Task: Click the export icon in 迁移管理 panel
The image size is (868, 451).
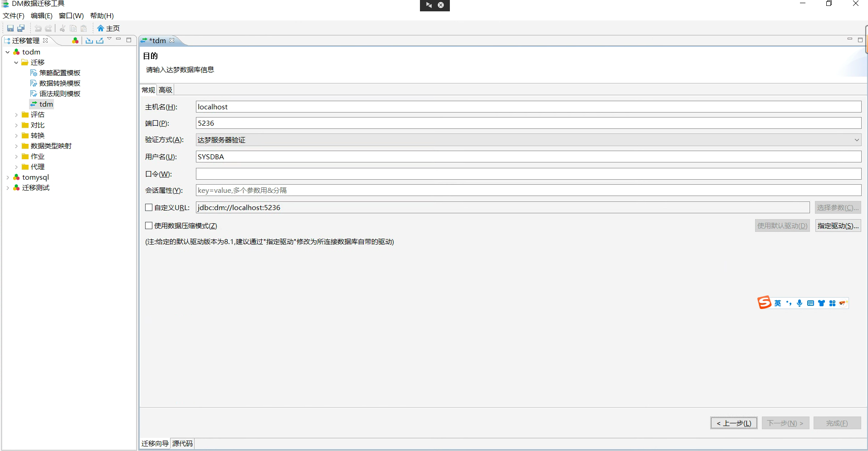Action: [99, 40]
